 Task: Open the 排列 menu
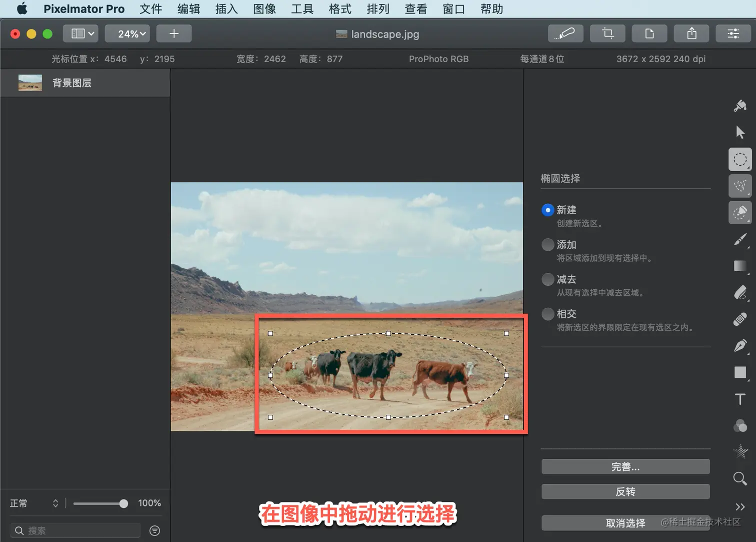[378, 9]
